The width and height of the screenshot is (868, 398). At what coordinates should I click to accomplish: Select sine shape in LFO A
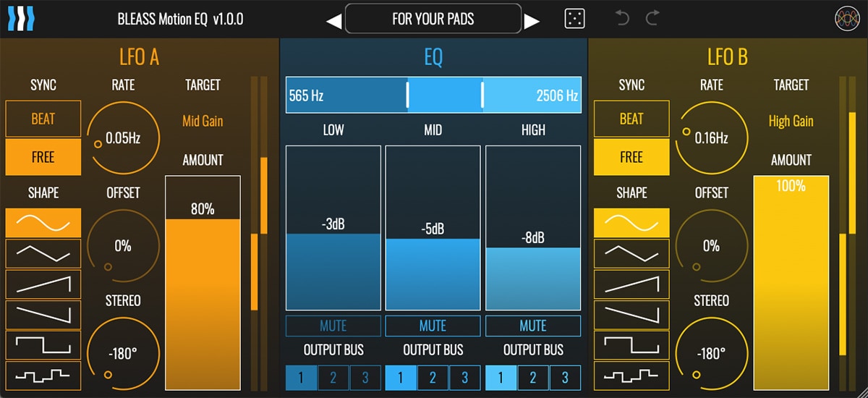(x=43, y=223)
